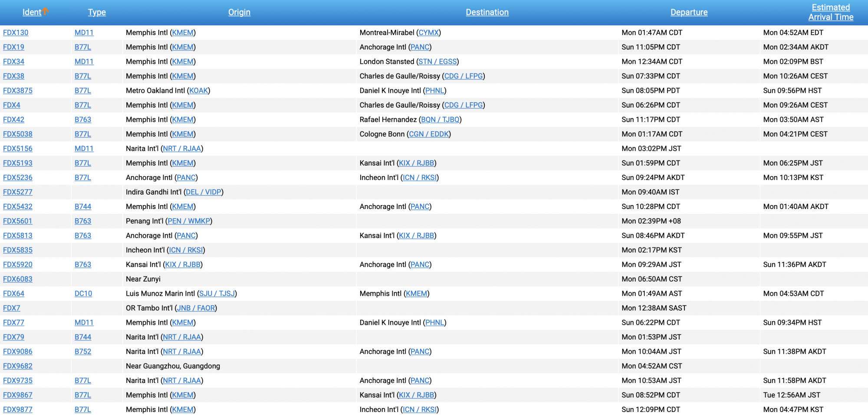Open flight FDX5038
The height and width of the screenshot is (415, 868).
click(x=18, y=134)
